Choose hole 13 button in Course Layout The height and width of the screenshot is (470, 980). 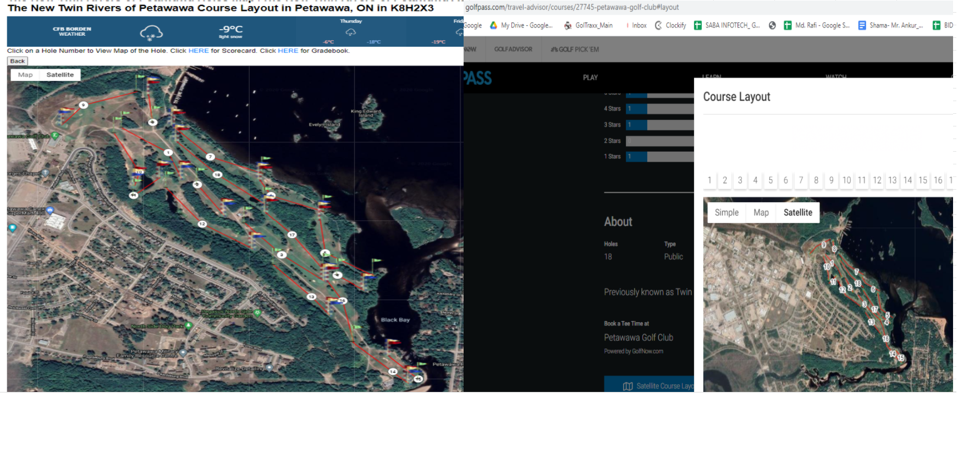click(893, 180)
